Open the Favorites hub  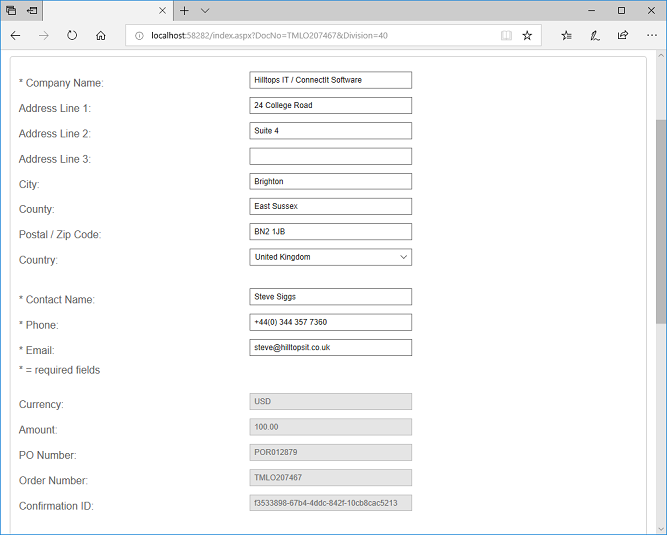pos(566,35)
